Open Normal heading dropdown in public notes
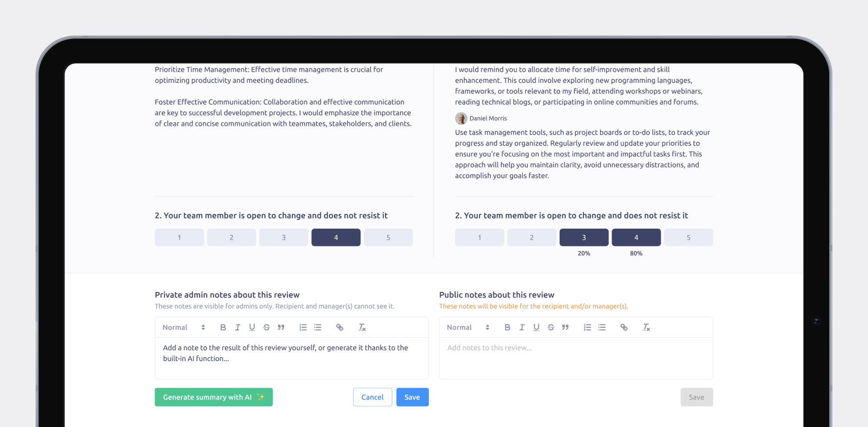868x427 pixels. pyautogui.click(x=468, y=327)
